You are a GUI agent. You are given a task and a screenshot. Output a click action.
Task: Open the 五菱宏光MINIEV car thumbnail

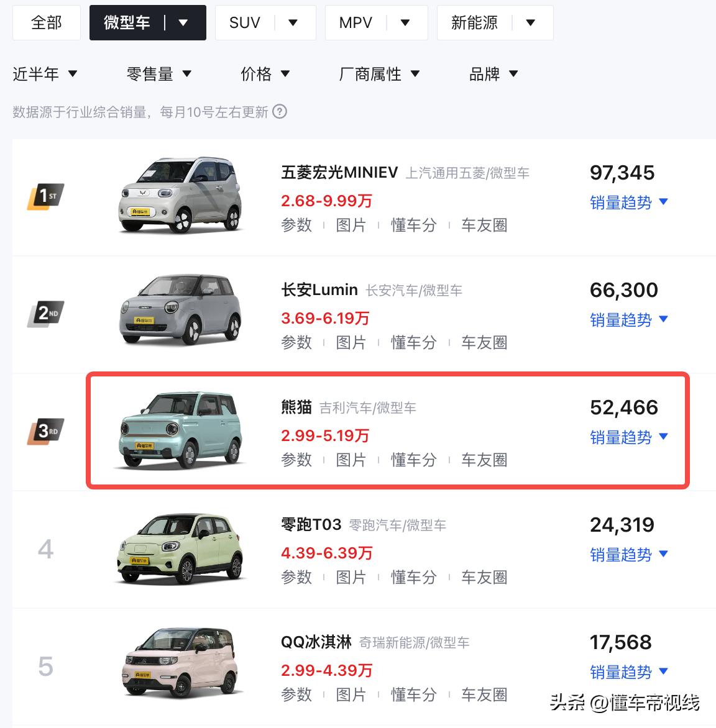(x=180, y=195)
